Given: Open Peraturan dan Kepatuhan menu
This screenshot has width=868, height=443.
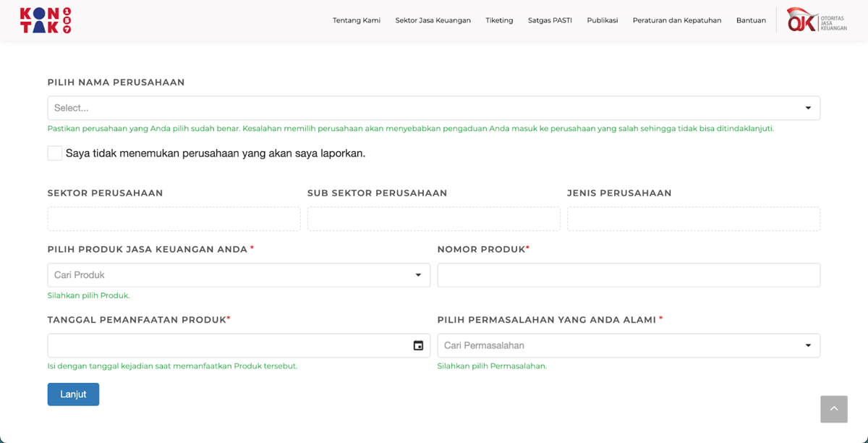Looking at the screenshot, I should click(x=676, y=20).
